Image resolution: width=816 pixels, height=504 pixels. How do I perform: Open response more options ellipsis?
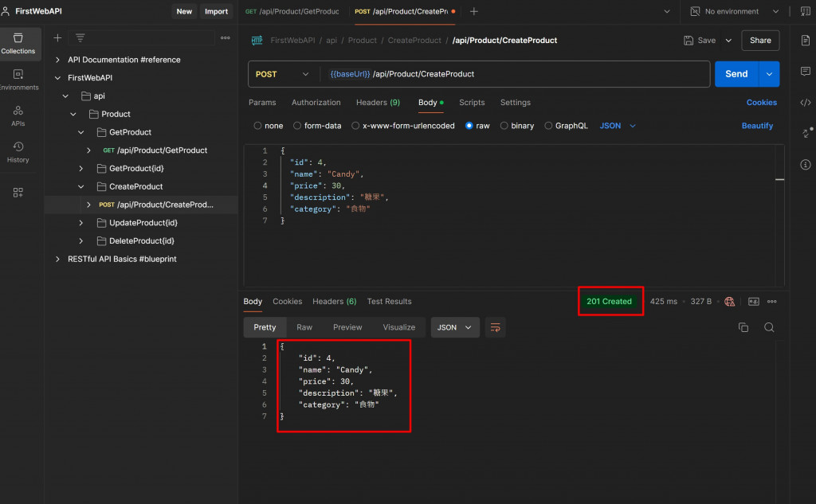(x=771, y=302)
